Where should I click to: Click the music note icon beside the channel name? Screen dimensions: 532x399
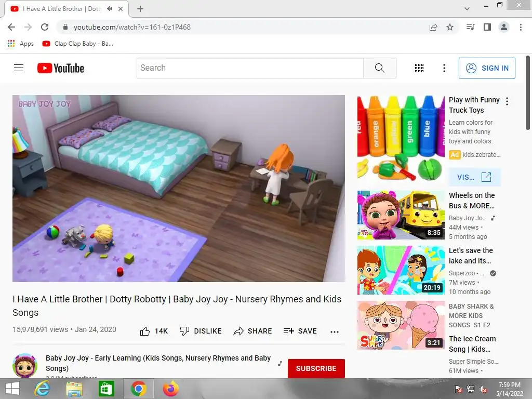280,363
